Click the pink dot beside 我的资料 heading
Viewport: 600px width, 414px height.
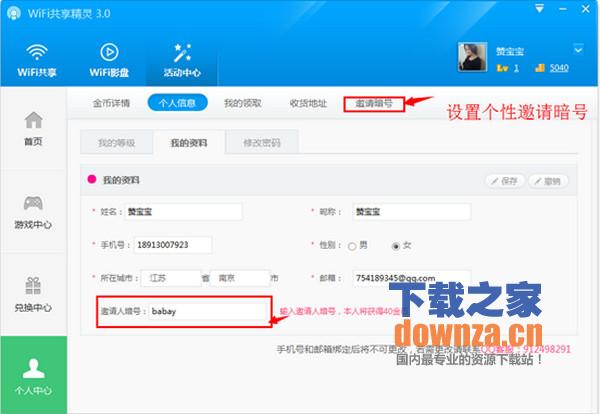[x=92, y=179]
